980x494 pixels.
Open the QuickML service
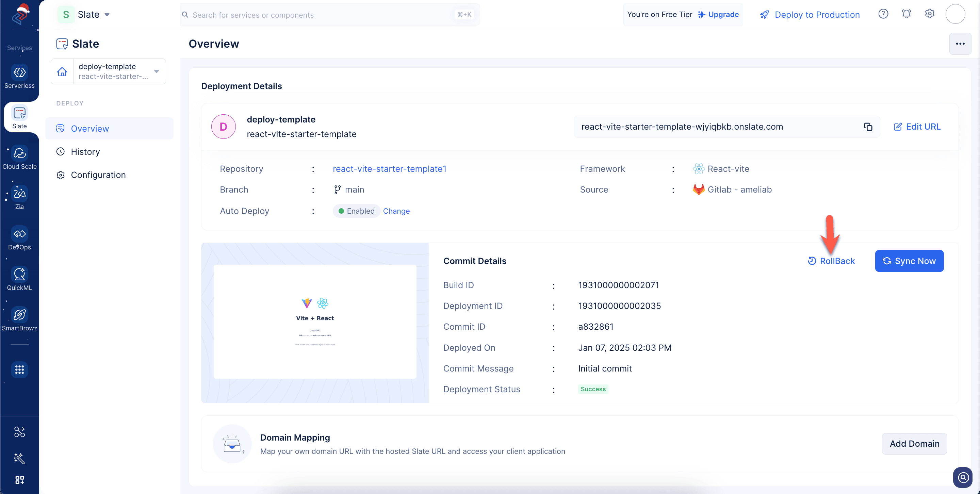(x=19, y=279)
